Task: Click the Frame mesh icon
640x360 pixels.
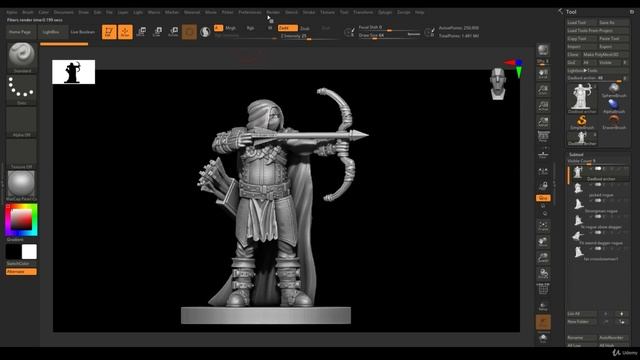Action: click(x=543, y=225)
